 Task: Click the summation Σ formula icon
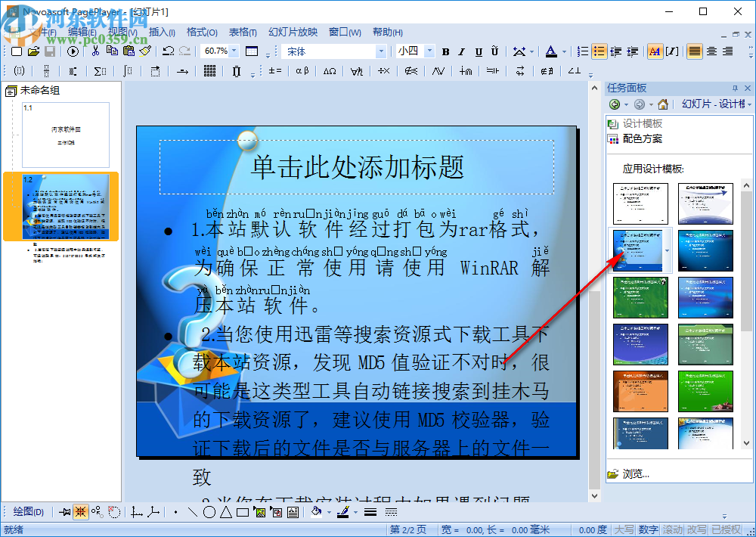click(x=99, y=70)
